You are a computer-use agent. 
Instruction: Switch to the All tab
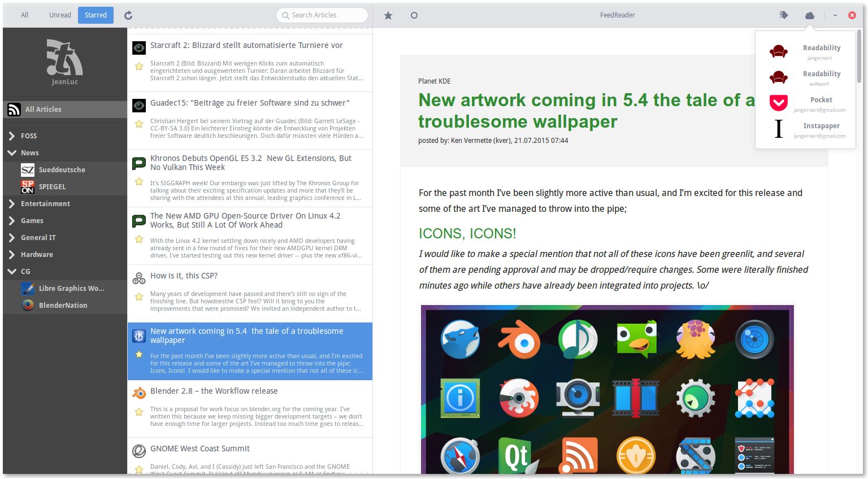pyautogui.click(x=25, y=15)
